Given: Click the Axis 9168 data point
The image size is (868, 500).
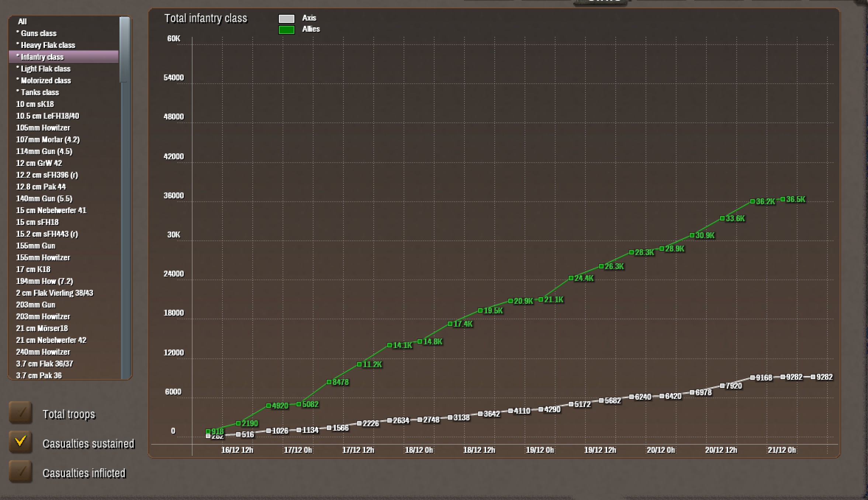Looking at the screenshot, I should pos(752,378).
